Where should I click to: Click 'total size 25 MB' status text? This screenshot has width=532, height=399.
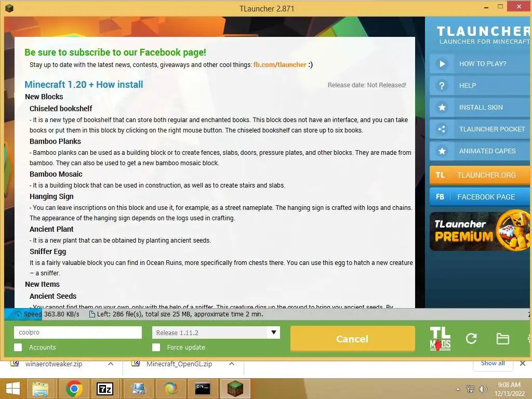pyautogui.click(x=169, y=314)
